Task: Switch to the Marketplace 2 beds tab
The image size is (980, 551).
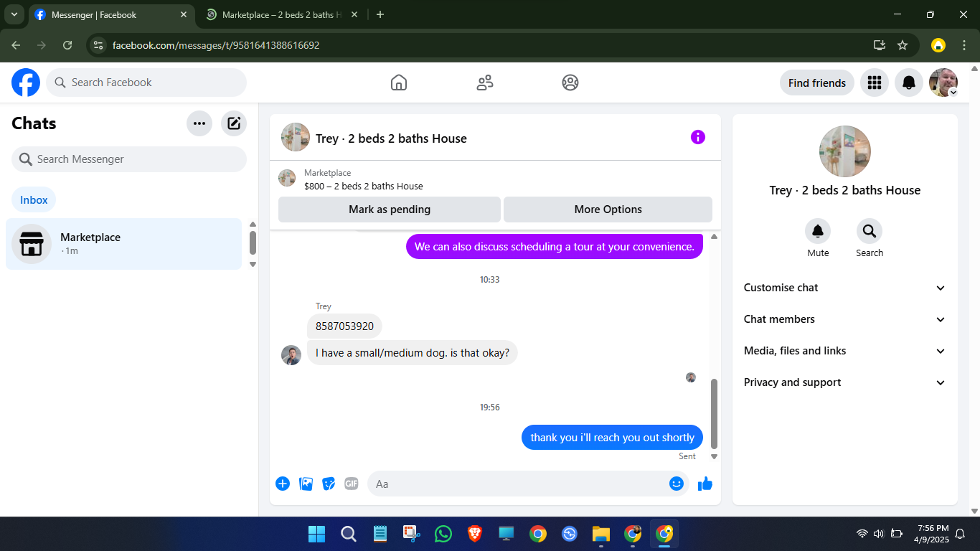Action: pyautogui.click(x=282, y=14)
